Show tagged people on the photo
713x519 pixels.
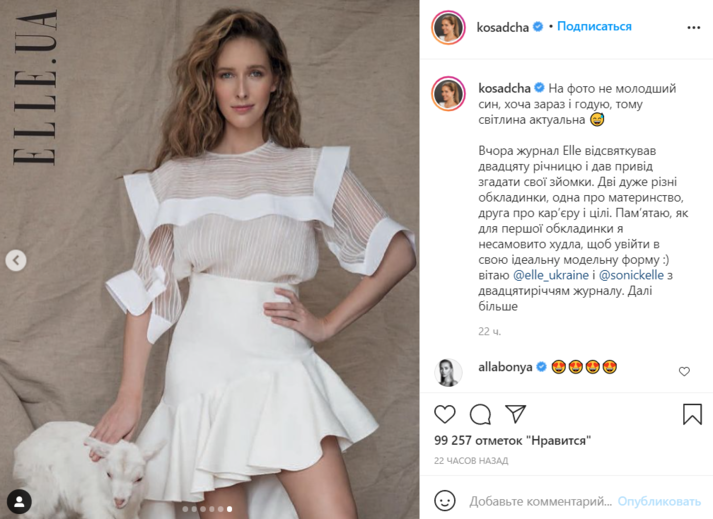[19, 501]
